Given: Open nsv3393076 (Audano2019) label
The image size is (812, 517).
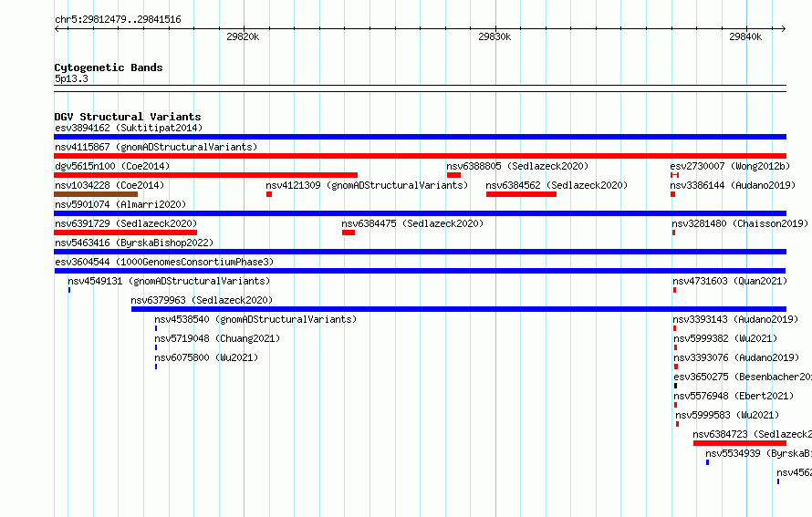Looking at the screenshot, I should pos(736,357).
